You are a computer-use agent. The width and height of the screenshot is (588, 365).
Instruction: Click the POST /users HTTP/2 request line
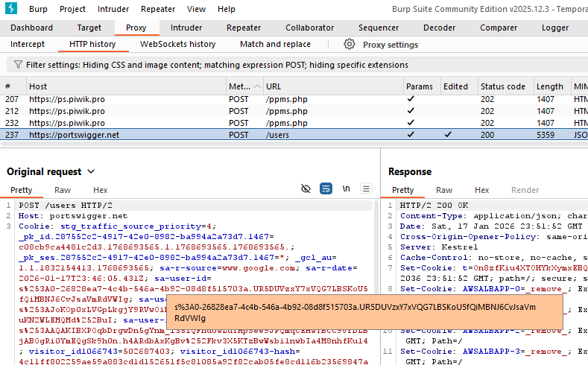coord(66,206)
